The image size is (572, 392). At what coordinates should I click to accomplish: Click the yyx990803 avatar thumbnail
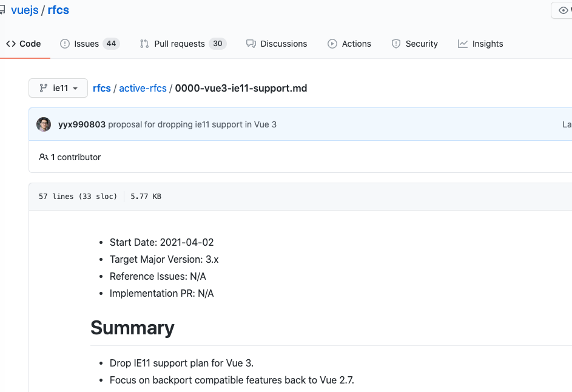[x=44, y=124]
